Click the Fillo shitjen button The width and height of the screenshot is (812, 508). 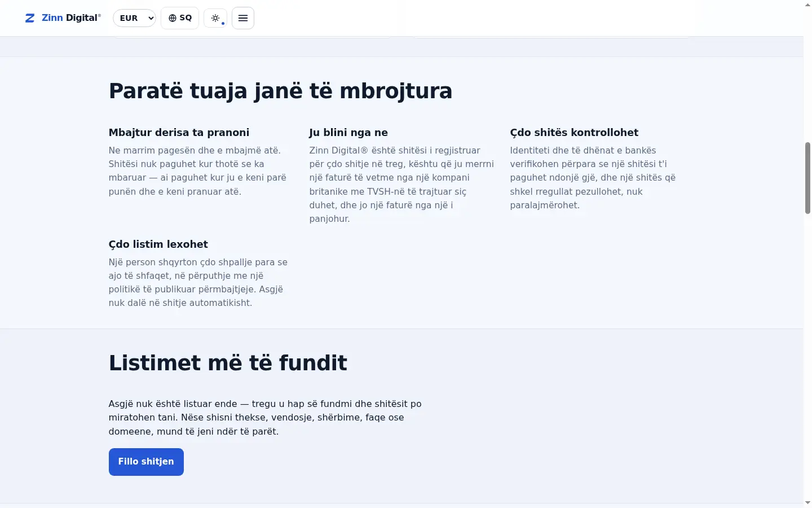146,462
